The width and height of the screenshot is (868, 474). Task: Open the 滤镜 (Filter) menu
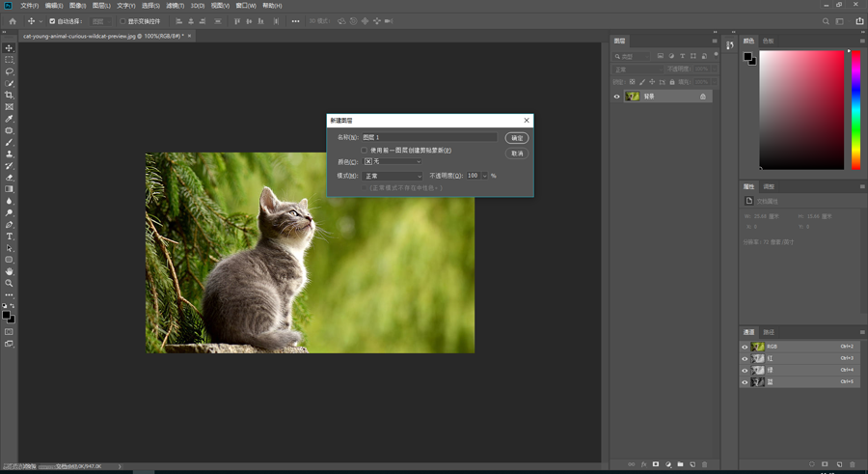coord(175,6)
